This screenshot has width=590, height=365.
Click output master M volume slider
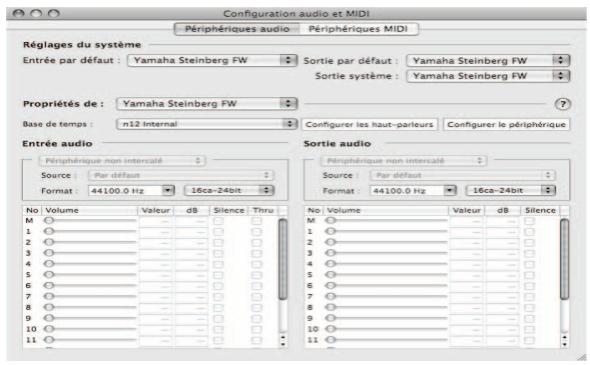point(386,221)
